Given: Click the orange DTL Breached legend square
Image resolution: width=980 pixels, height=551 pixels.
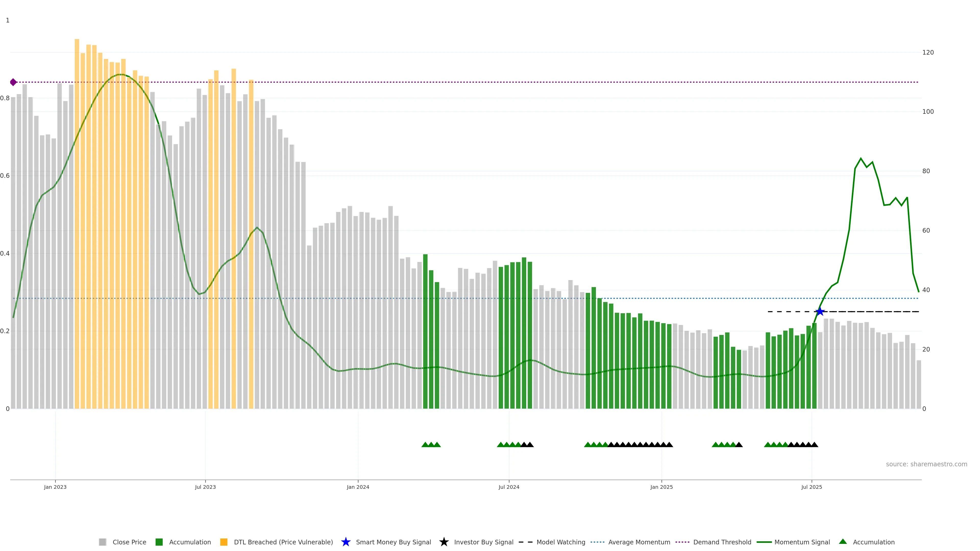Looking at the screenshot, I should [x=224, y=542].
